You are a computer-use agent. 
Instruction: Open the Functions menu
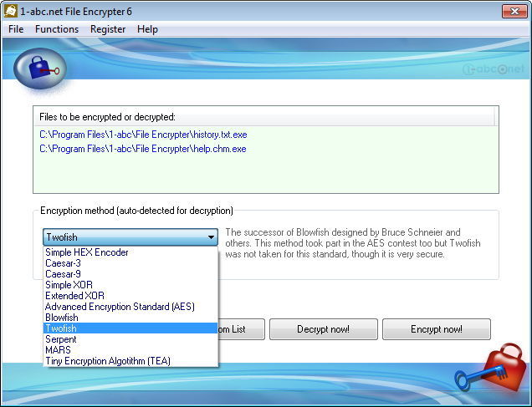[x=57, y=29]
